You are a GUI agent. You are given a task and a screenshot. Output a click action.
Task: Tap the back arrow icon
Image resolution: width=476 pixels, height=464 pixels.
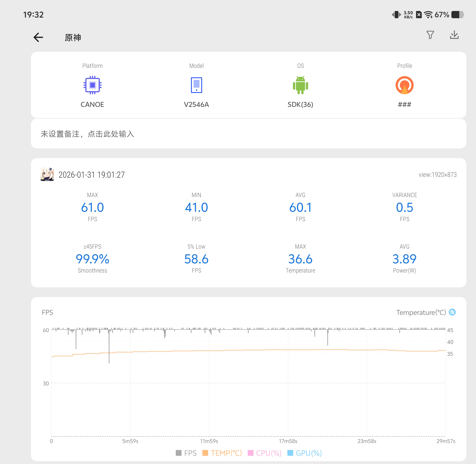click(38, 37)
